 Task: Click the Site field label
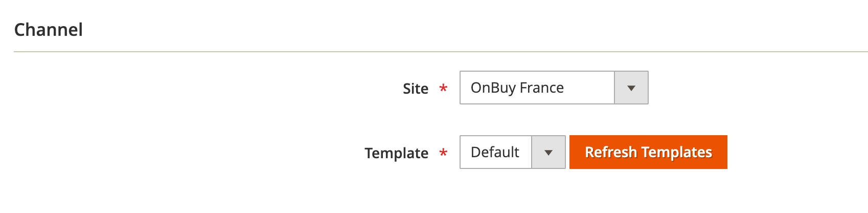tap(415, 89)
